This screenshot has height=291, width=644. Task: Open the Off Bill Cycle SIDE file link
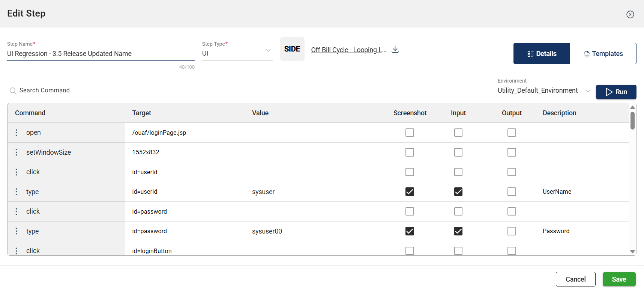348,50
